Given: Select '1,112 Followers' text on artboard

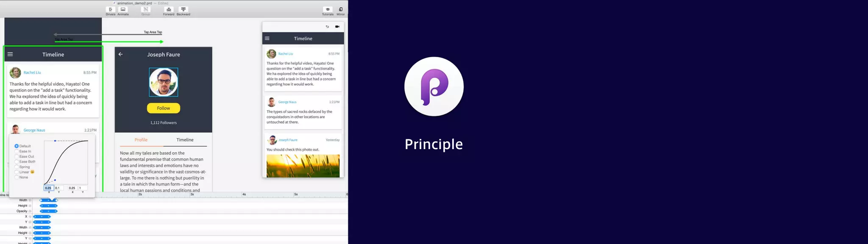Looking at the screenshot, I should coord(164,123).
